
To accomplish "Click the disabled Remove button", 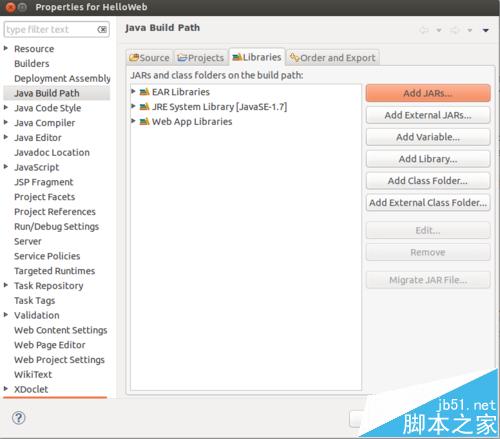I will tap(428, 252).
